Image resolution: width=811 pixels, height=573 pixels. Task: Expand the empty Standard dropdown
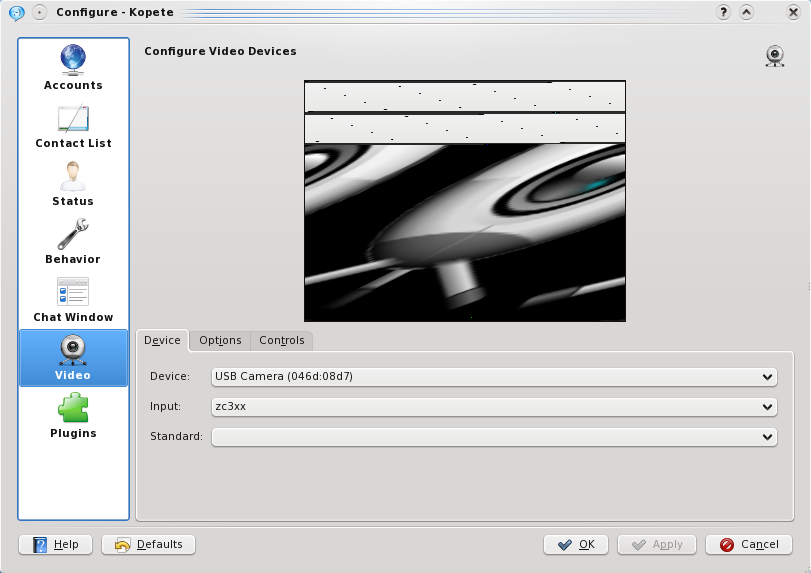coord(494,436)
